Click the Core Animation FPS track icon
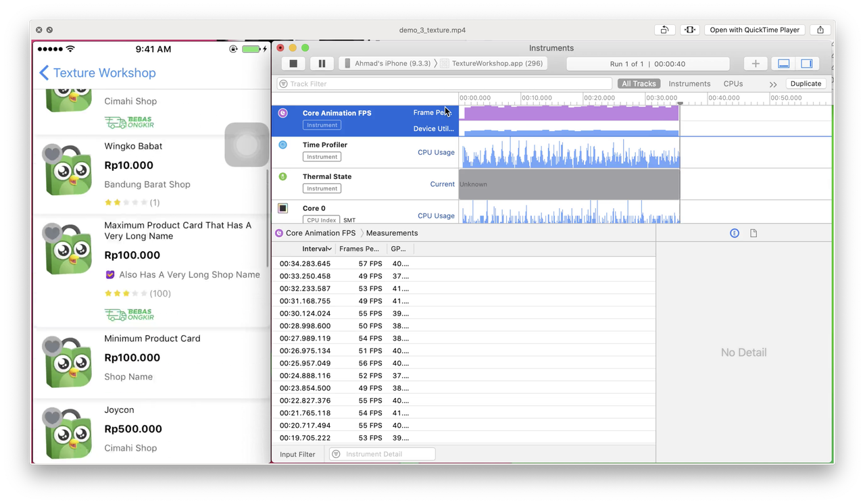 coord(283,113)
